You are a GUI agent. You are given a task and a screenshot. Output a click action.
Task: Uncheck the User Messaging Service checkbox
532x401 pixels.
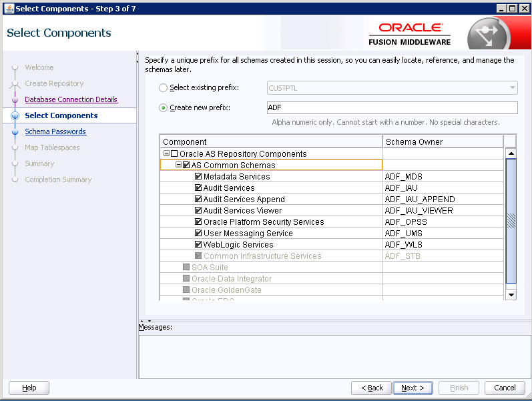pyautogui.click(x=198, y=233)
